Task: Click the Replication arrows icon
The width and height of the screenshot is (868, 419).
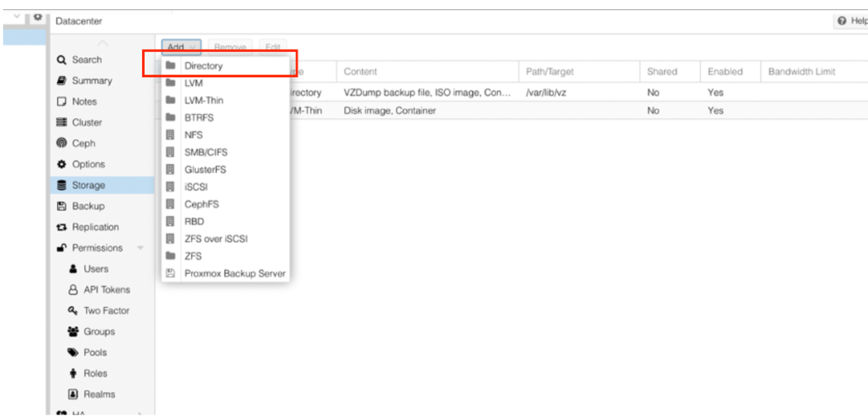Action: coord(61,227)
